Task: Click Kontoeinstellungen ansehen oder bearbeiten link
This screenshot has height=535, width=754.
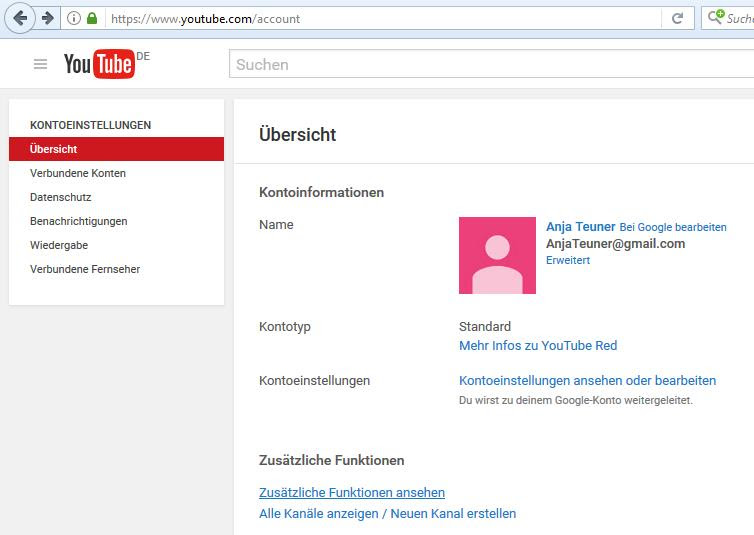Action: [588, 381]
